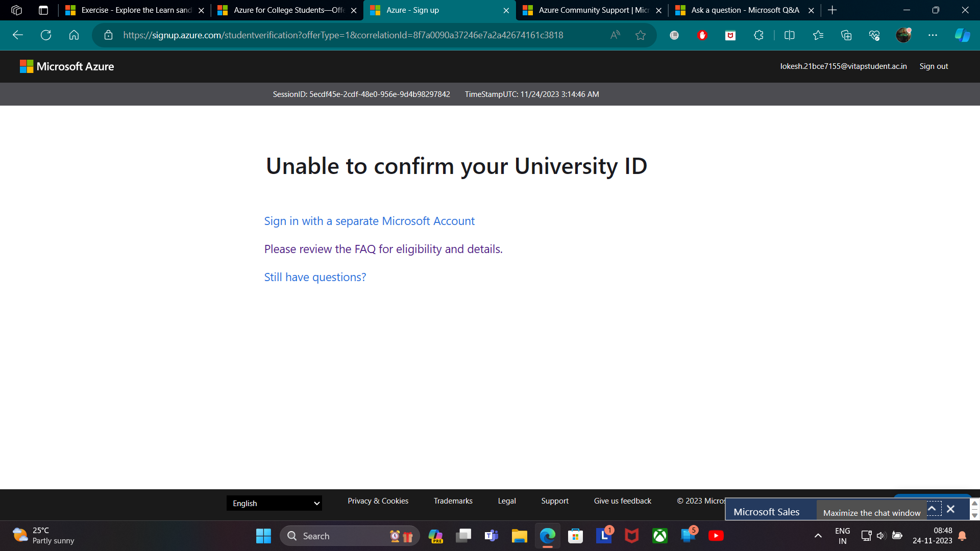Close the Azure Community Support tab
Viewport: 980px width, 551px height.
click(x=658, y=10)
